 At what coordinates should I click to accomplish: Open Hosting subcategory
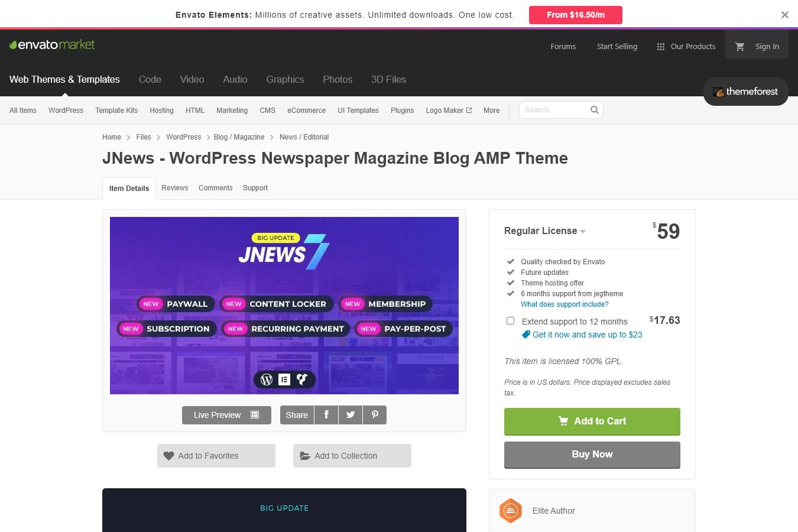(x=161, y=111)
